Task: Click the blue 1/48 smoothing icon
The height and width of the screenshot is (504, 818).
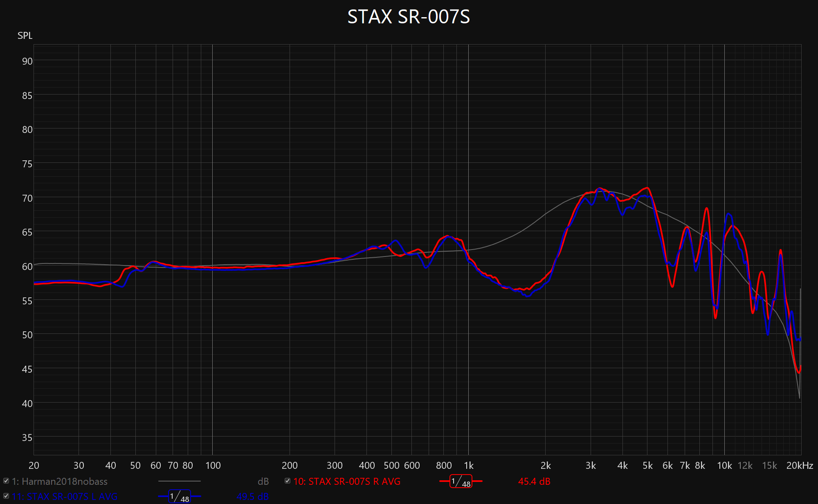Action: (x=180, y=497)
